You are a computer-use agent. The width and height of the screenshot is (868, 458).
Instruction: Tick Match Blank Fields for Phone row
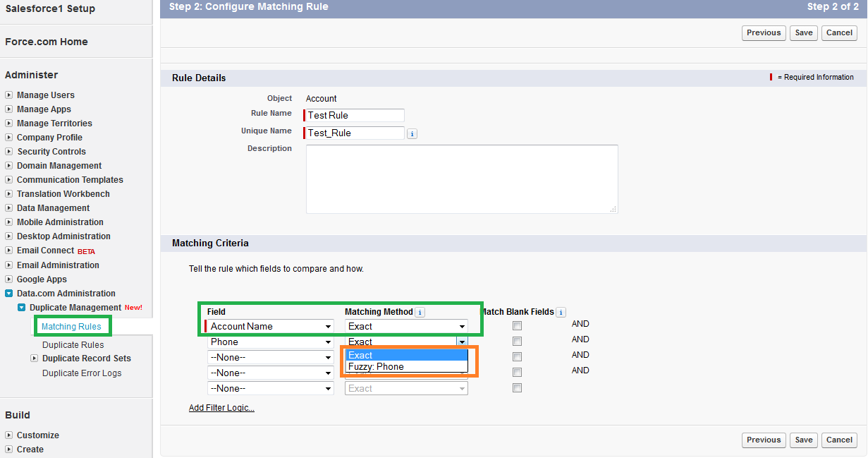pyautogui.click(x=517, y=342)
